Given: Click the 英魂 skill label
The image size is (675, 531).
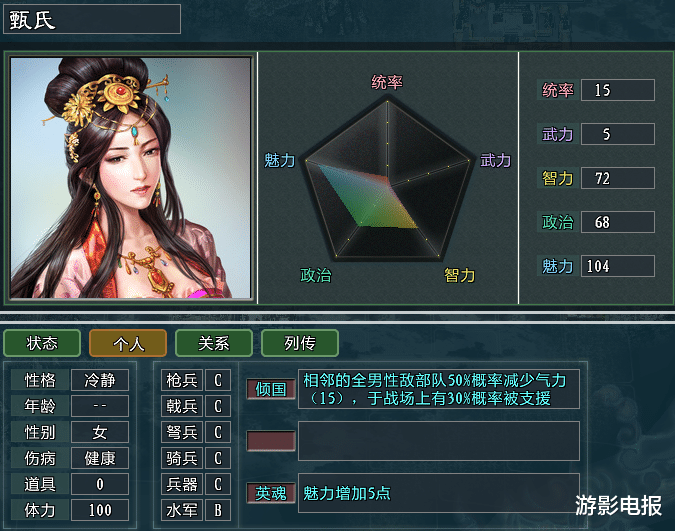Looking at the screenshot, I should click(x=271, y=493).
